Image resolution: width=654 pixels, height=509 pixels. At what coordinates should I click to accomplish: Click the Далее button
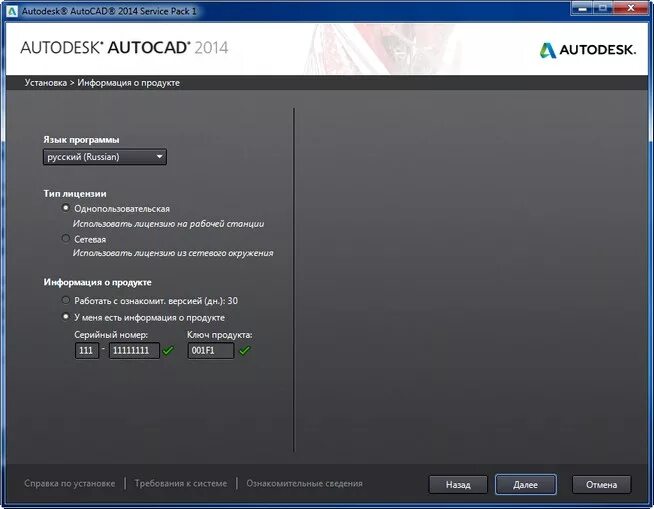click(x=526, y=485)
